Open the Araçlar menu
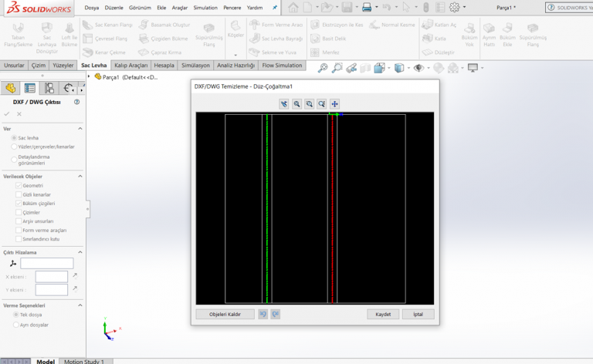The width and height of the screenshot is (593, 364). (179, 8)
